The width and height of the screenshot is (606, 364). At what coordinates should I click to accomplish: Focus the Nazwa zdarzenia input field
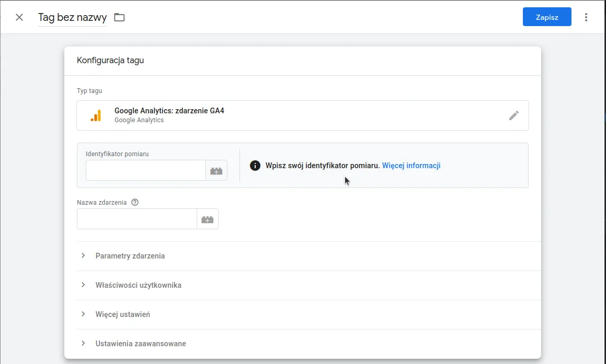tap(137, 219)
